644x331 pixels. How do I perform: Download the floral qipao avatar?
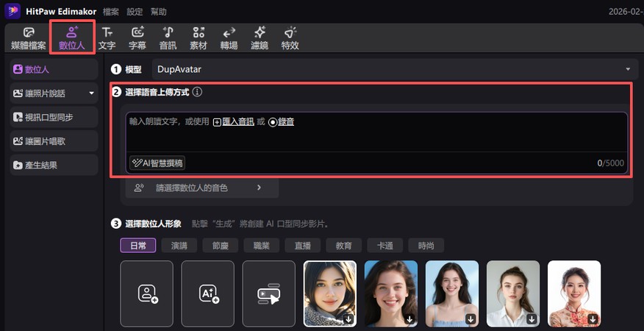(593, 319)
